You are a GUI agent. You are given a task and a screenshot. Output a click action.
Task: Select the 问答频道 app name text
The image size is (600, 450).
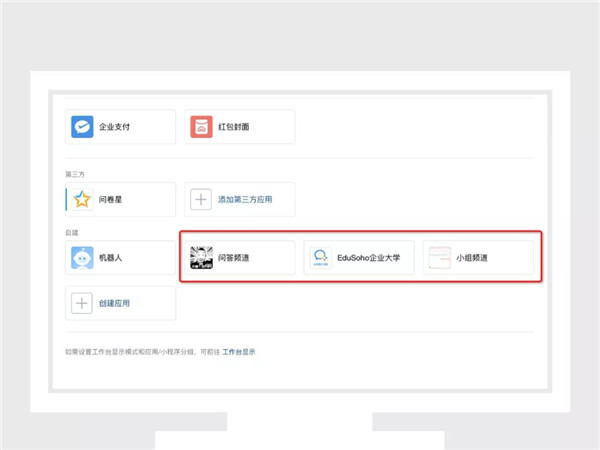(234, 258)
